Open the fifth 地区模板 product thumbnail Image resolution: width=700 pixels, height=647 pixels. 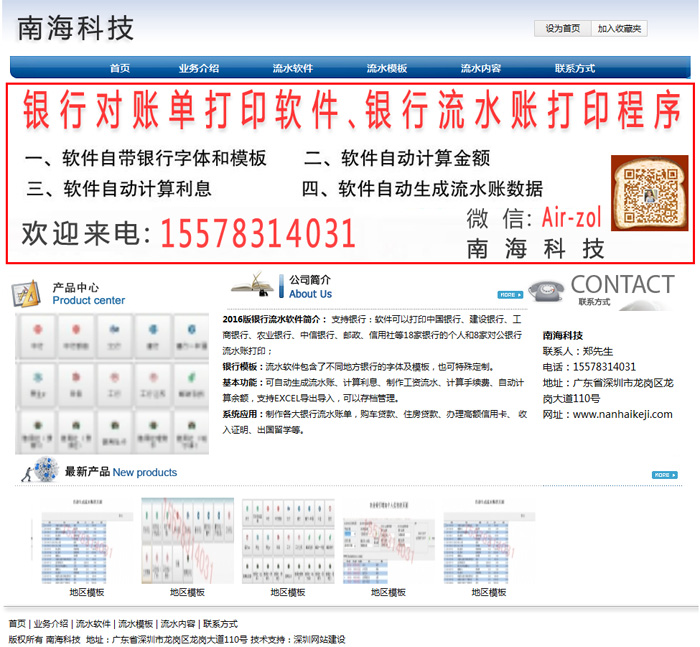click(x=489, y=541)
